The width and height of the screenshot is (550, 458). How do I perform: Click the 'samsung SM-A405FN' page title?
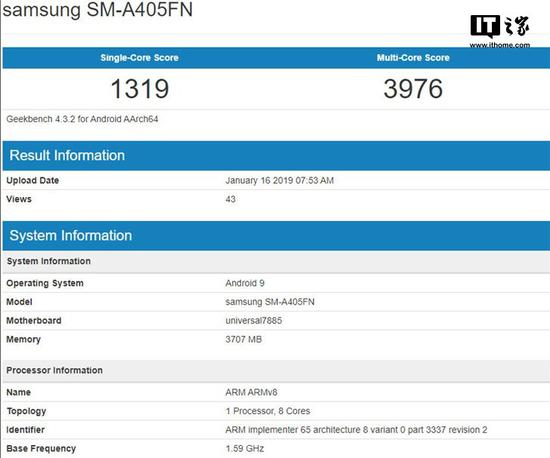[98, 9]
